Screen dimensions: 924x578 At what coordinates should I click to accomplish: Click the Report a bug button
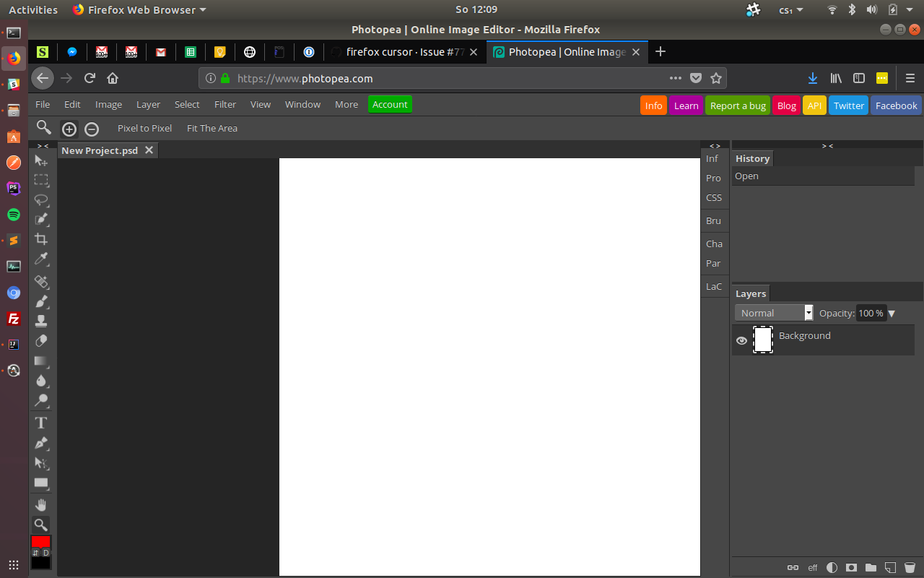[737, 105]
